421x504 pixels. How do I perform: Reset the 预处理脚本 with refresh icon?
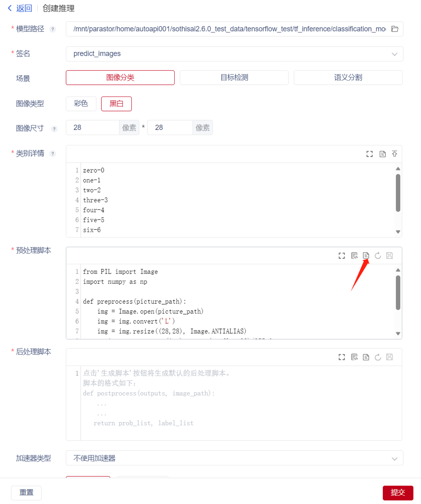click(x=378, y=255)
